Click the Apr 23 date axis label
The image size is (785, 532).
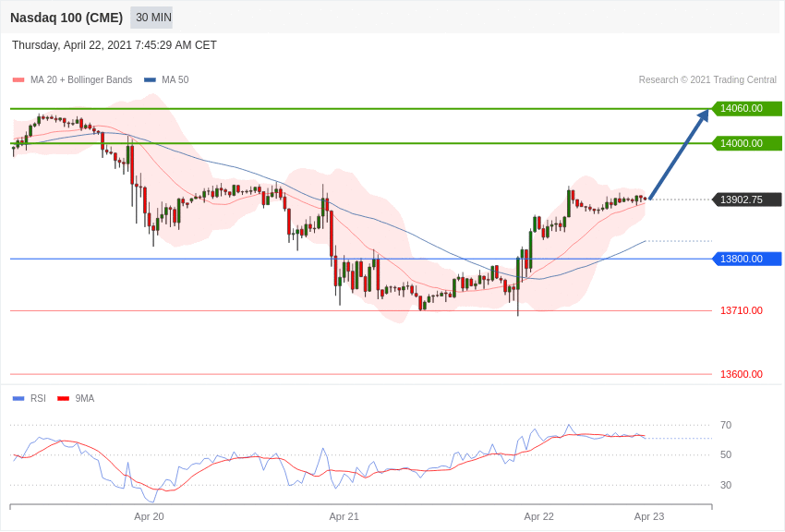[649, 517]
